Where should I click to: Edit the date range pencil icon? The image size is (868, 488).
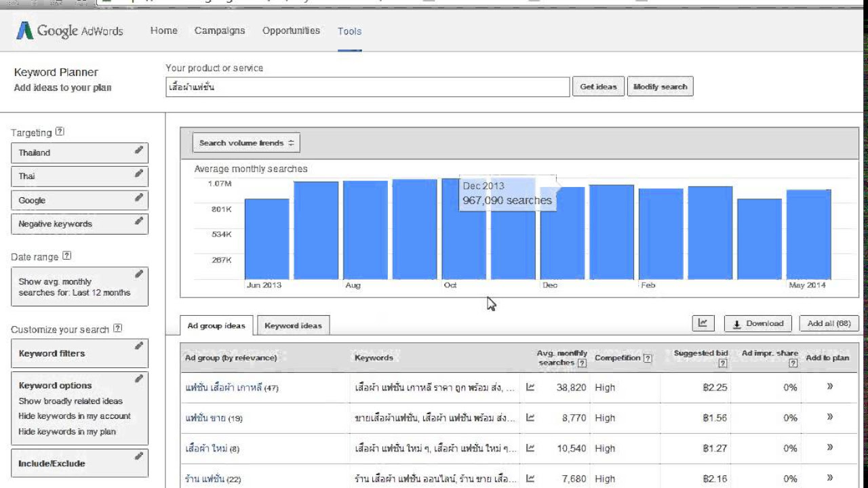coord(138,274)
